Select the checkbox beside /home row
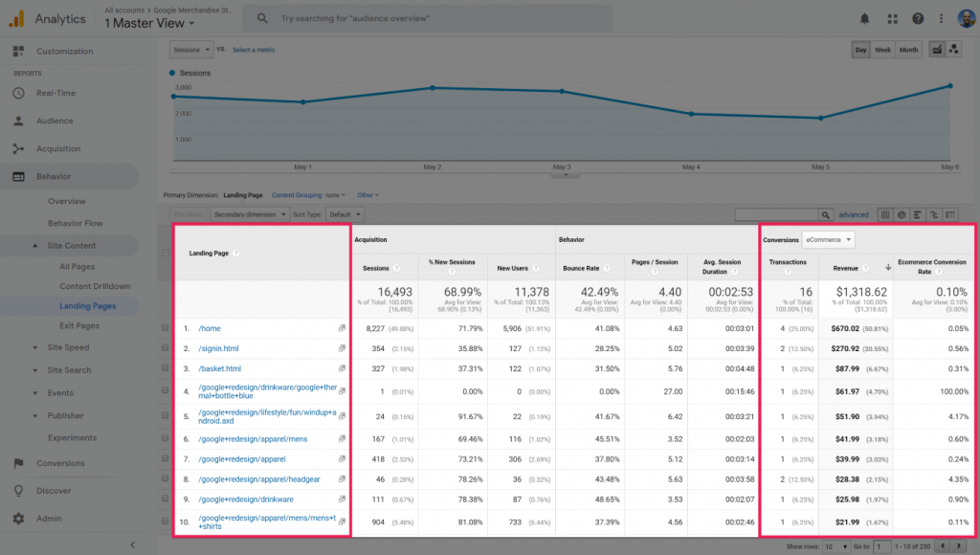Viewport: 980px width, 555px height. click(x=165, y=327)
